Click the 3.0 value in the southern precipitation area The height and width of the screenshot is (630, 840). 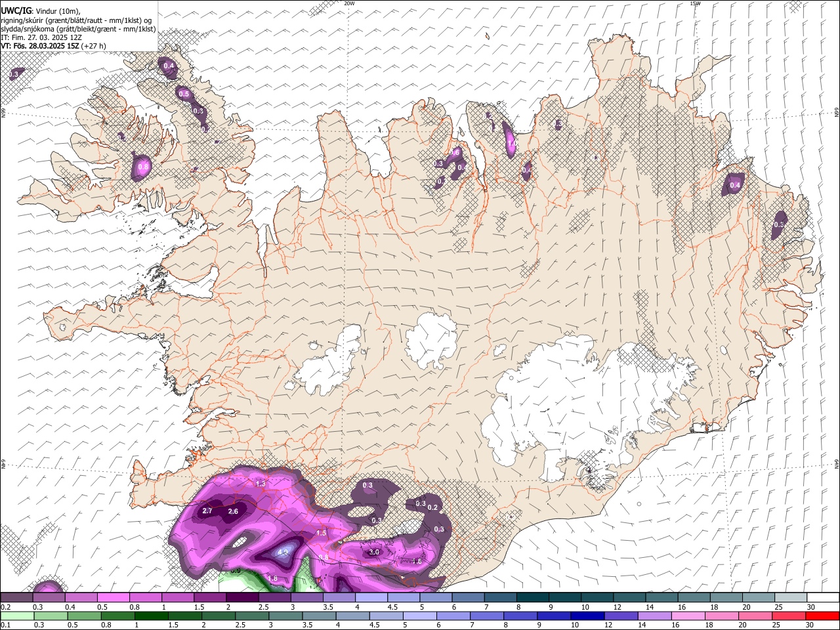point(374,553)
